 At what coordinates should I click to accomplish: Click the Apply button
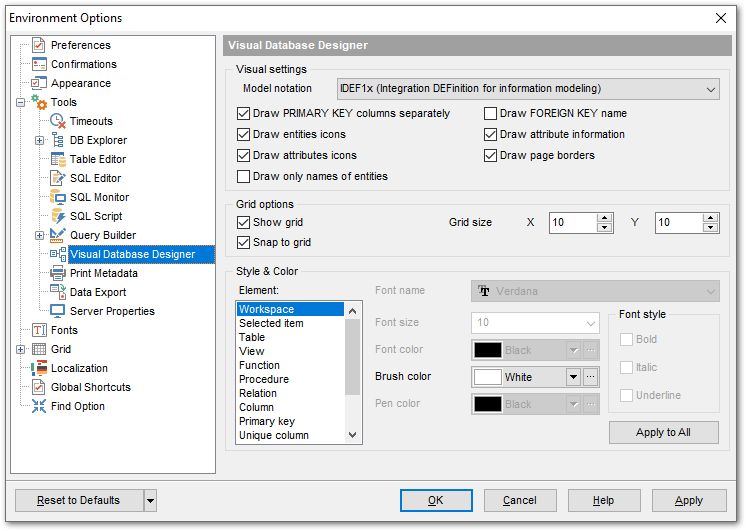coord(689,501)
